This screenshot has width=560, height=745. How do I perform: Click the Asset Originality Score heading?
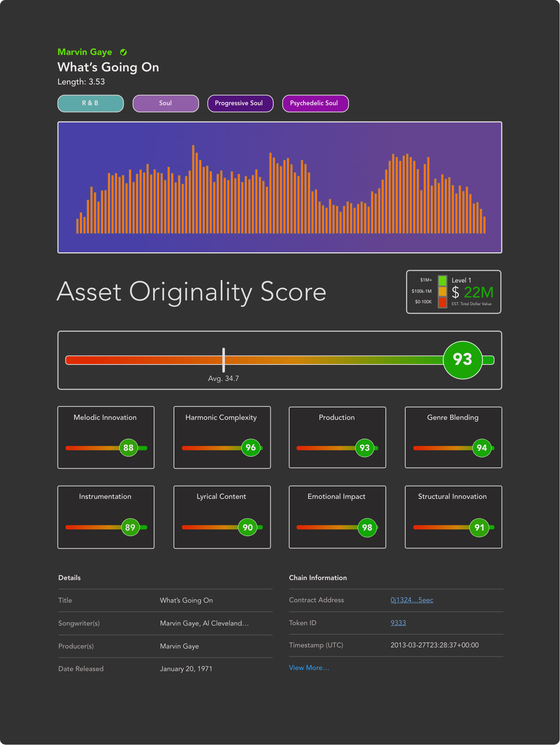tap(192, 292)
